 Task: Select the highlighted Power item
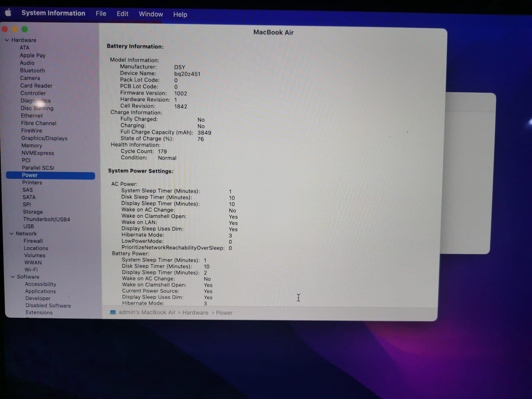click(51, 176)
